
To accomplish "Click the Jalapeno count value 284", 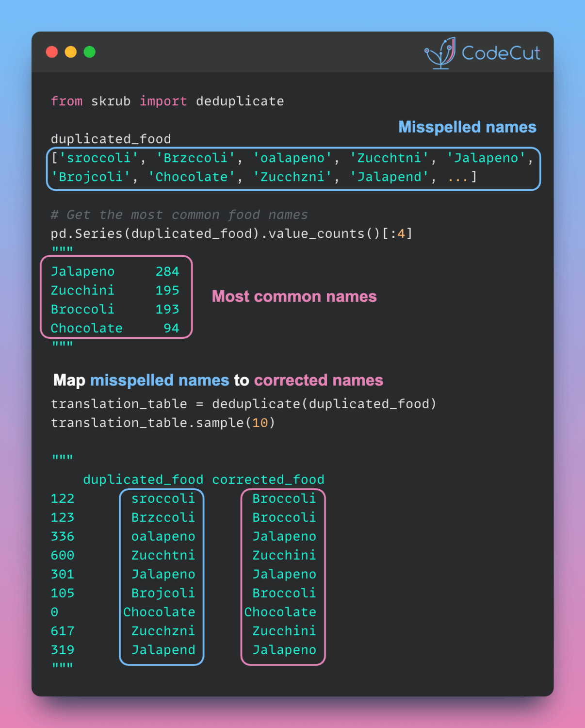I will pyautogui.click(x=167, y=272).
